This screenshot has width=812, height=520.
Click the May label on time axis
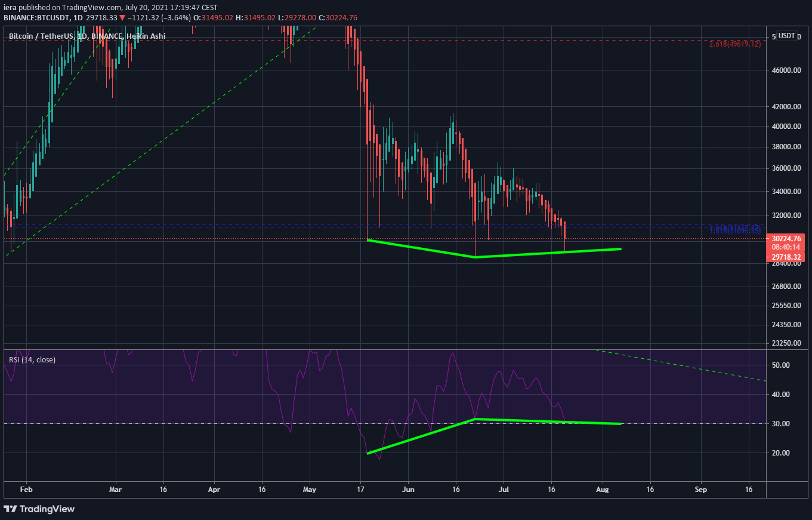(x=310, y=490)
